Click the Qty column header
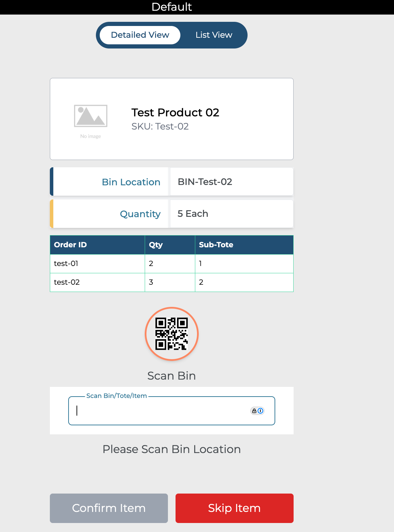Image resolution: width=394 pixels, height=532 pixels. click(155, 245)
